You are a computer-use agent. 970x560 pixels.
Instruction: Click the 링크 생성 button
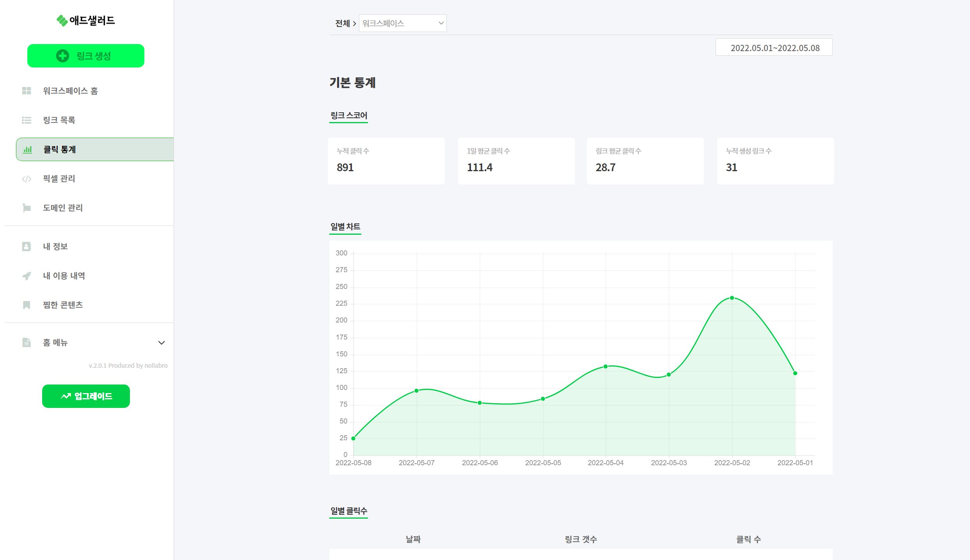tap(86, 56)
